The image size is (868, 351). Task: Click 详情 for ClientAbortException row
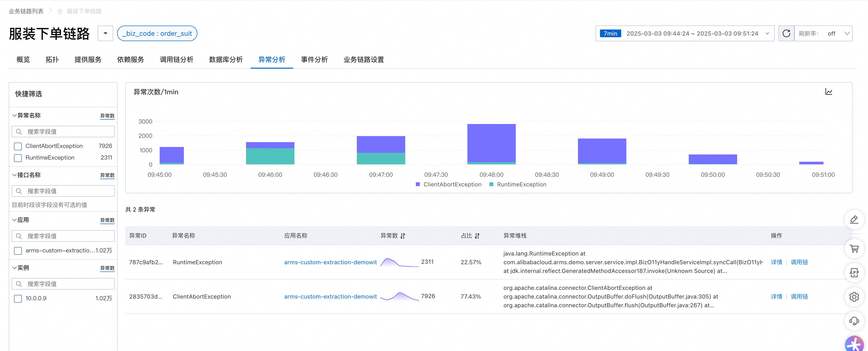tap(776, 296)
